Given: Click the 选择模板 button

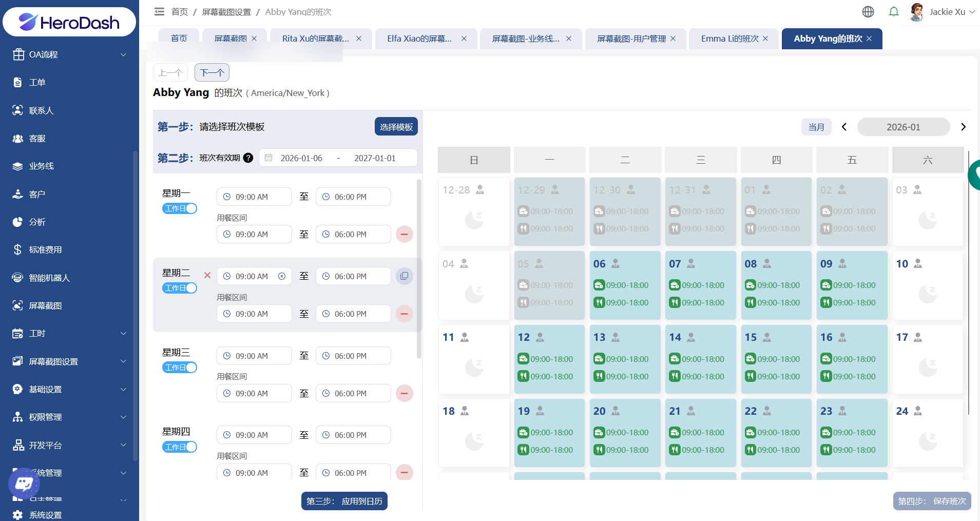Looking at the screenshot, I should click(396, 127).
